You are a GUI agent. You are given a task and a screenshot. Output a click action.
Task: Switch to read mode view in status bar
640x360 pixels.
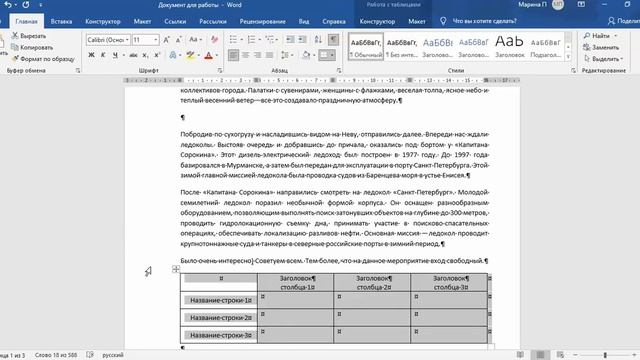coord(520,355)
